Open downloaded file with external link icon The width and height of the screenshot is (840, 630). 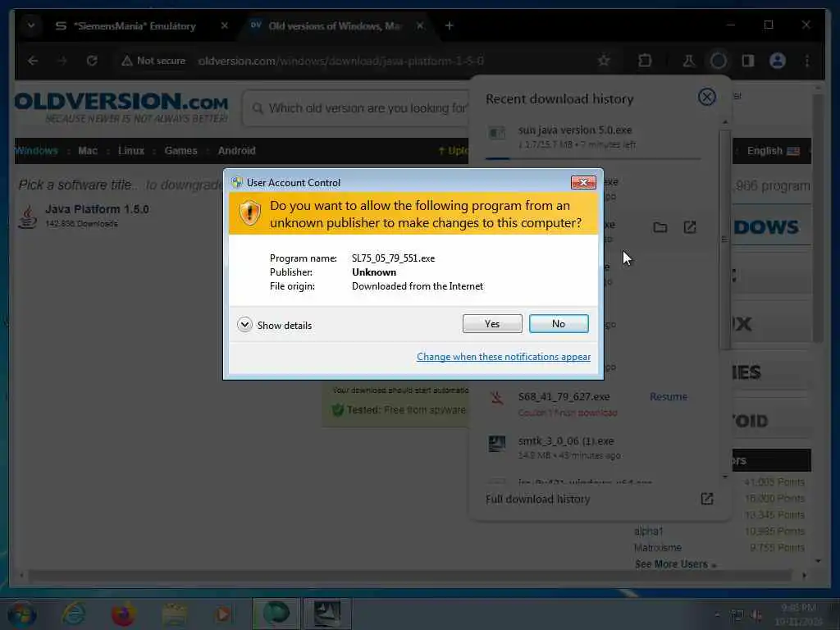(689, 228)
